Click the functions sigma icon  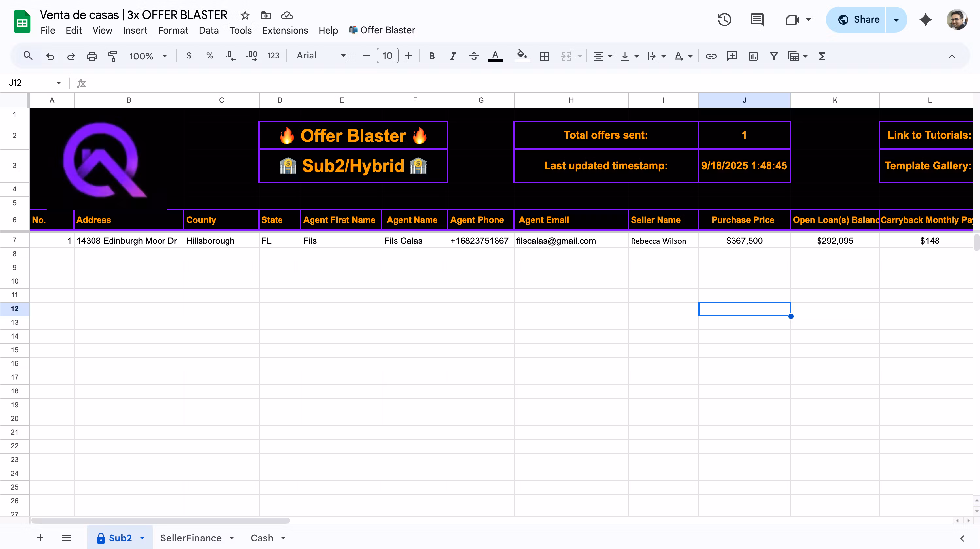click(822, 56)
